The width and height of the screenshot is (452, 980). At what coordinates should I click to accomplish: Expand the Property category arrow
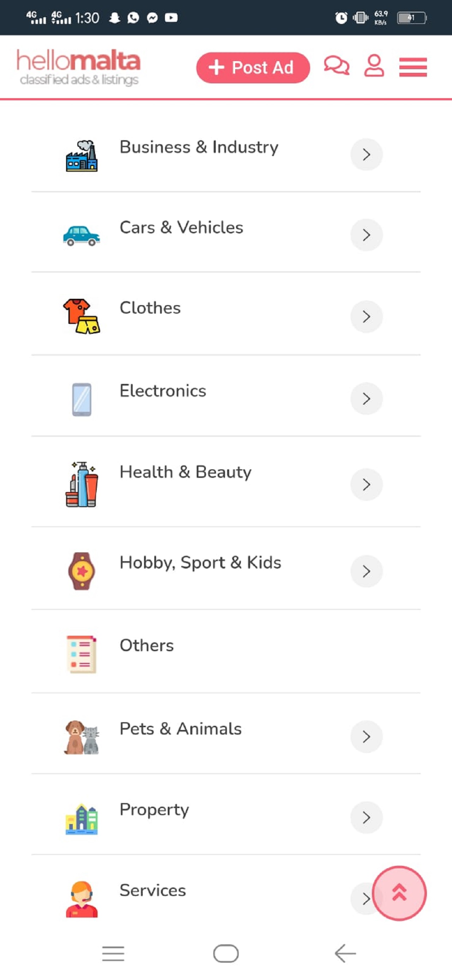[x=366, y=817]
